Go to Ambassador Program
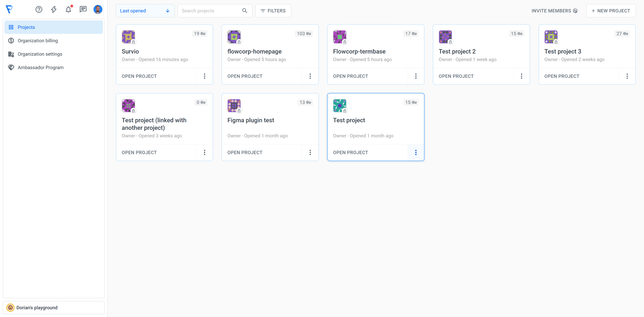This screenshot has height=317, width=644. [x=41, y=67]
